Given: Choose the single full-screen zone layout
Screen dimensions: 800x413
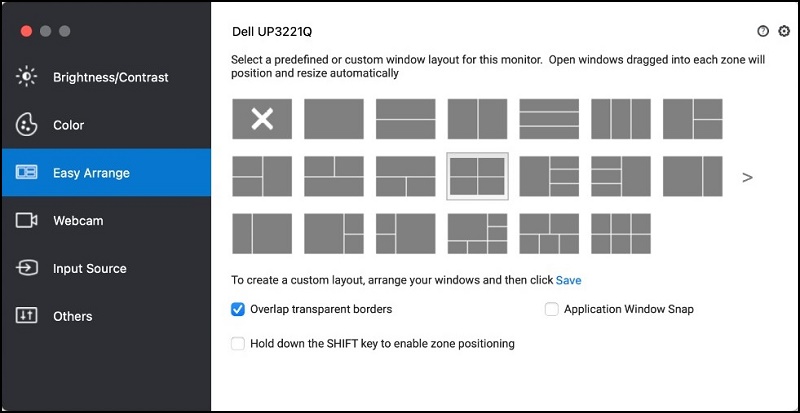Looking at the screenshot, I should tap(334, 119).
